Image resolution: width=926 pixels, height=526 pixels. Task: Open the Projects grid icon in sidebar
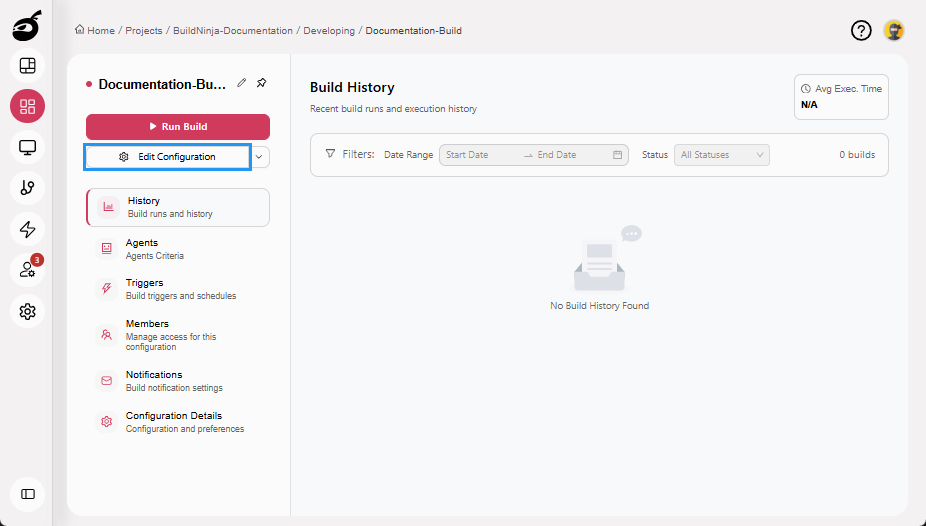(x=27, y=106)
